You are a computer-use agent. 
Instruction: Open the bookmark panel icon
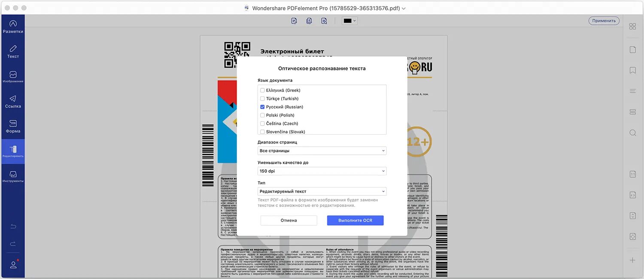click(x=632, y=70)
